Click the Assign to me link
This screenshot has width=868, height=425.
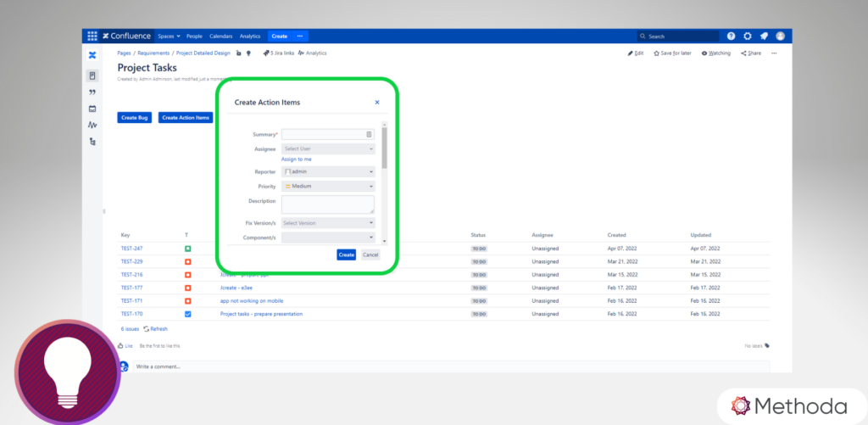(x=296, y=159)
